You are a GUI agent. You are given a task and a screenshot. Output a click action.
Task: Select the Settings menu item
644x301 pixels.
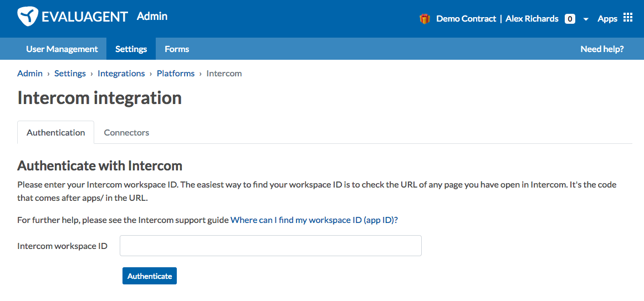coord(131,49)
